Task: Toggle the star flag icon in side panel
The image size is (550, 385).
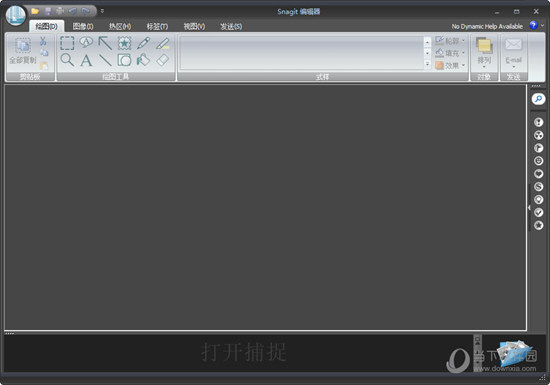Action: [538, 225]
